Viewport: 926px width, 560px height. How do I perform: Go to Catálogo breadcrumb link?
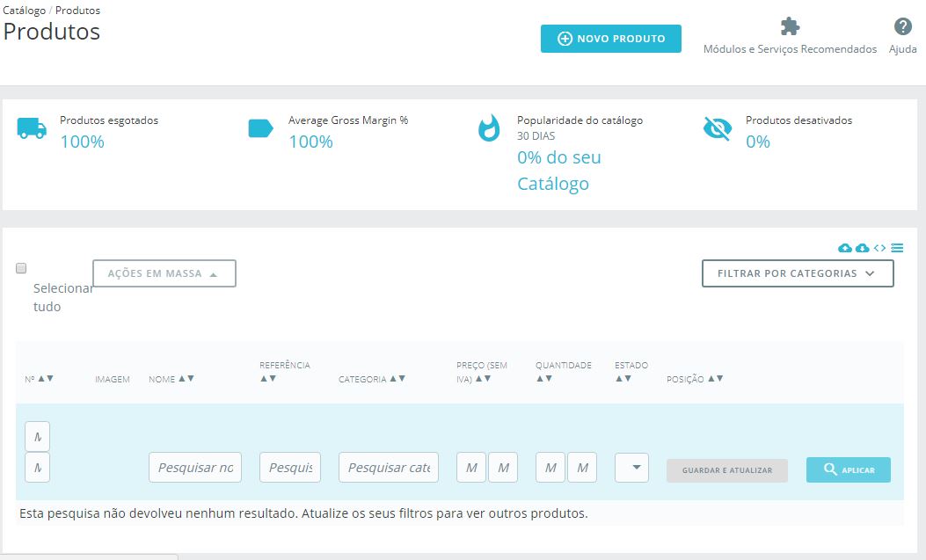click(x=25, y=11)
